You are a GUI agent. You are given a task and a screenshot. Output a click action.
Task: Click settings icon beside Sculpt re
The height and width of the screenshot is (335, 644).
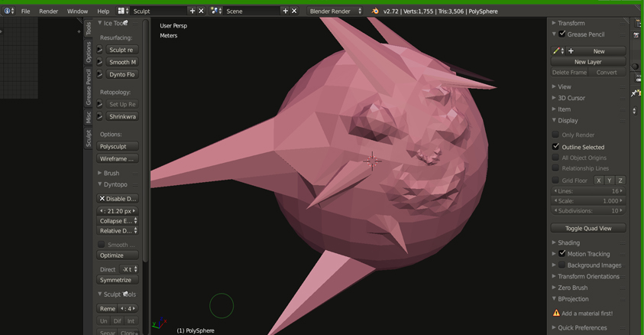click(x=100, y=50)
